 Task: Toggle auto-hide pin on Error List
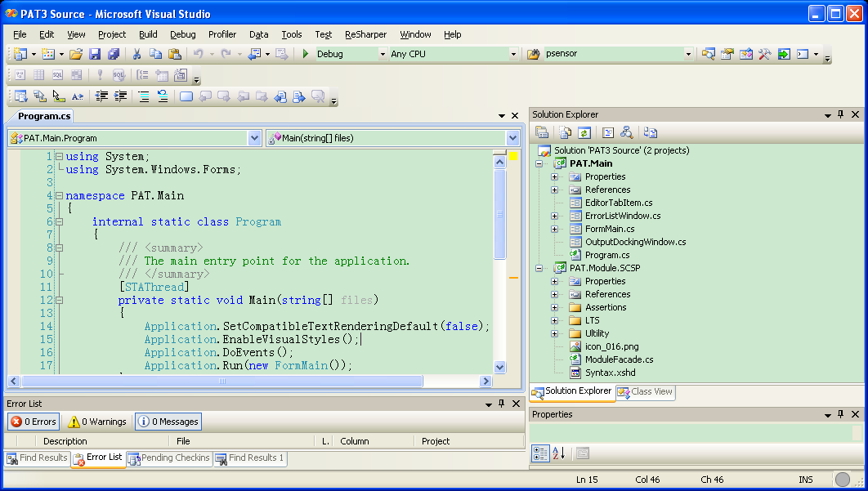point(502,404)
